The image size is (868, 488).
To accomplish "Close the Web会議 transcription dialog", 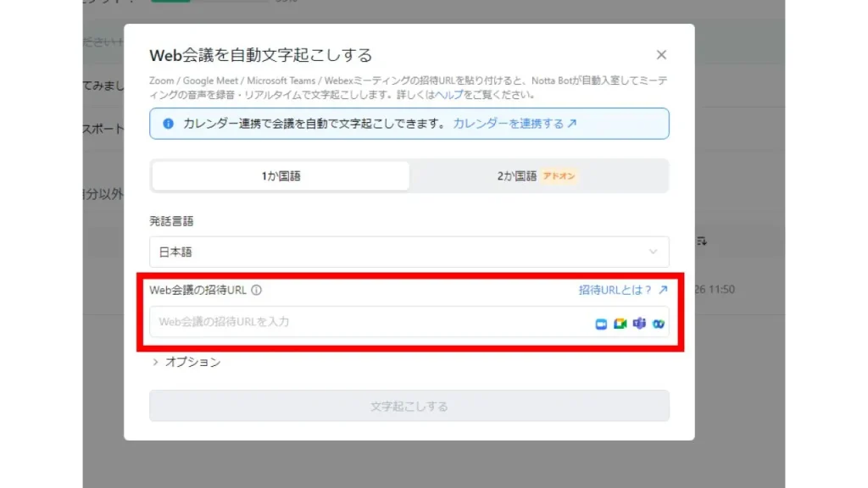I will click(x=661, y=55).
